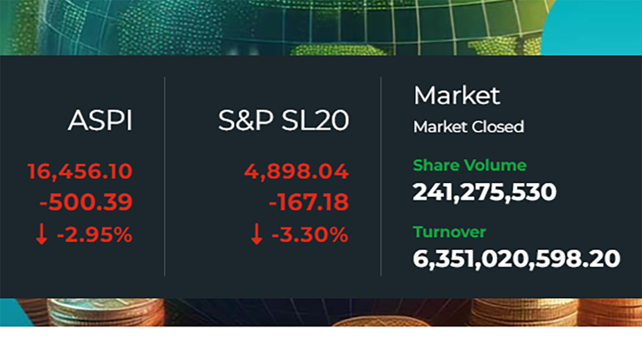Click the turnover figure 6,351,020,598.20
642x364 pixels.
[x=516, y=259]
